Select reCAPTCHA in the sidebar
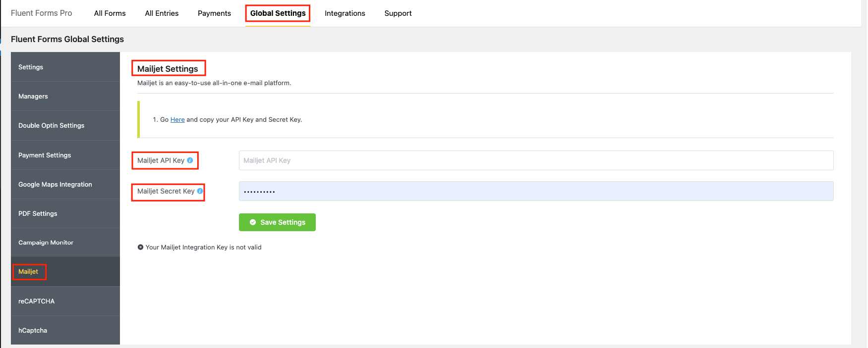 point(65,301)
